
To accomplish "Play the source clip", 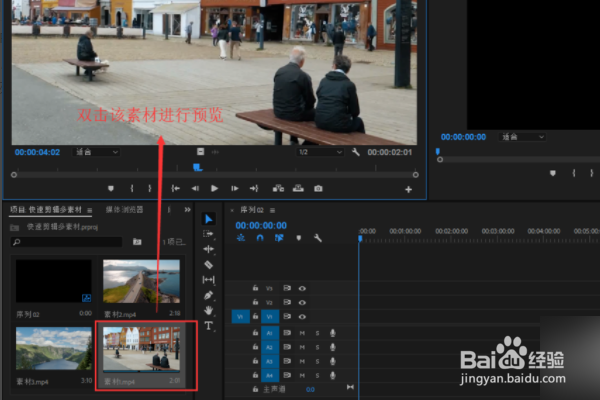I will point(214,188).
